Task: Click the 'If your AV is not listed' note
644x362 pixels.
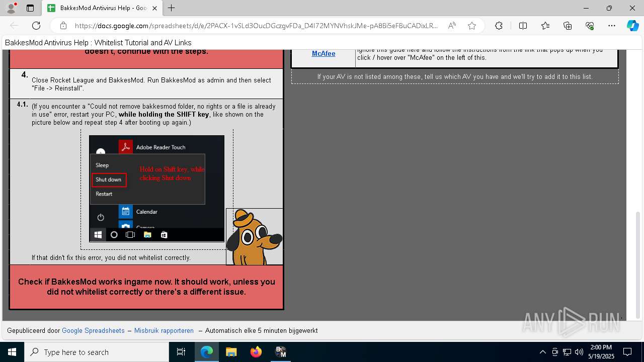Action: [455, 77]
